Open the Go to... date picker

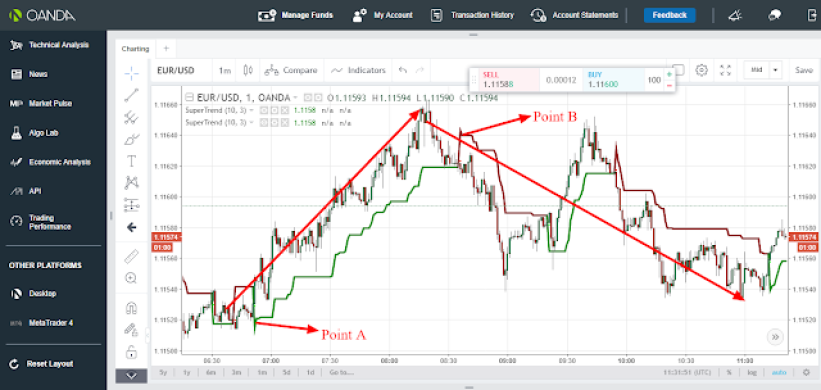coord(341,373)
